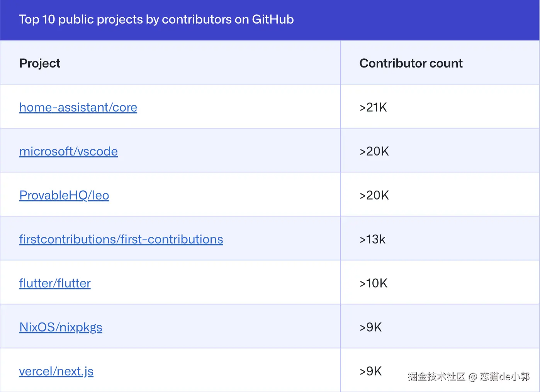This screenshot has width=540, height=392.
Task: Follow the ProvableHQ/leo link
Action: pyautogui.click(x=64, y=195)
